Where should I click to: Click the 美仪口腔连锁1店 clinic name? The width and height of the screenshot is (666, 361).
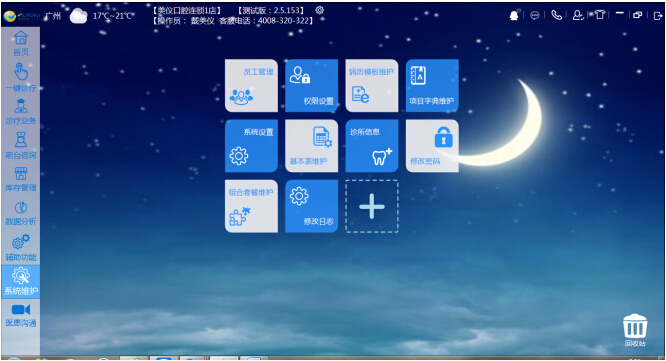click(x=187, y=11)
